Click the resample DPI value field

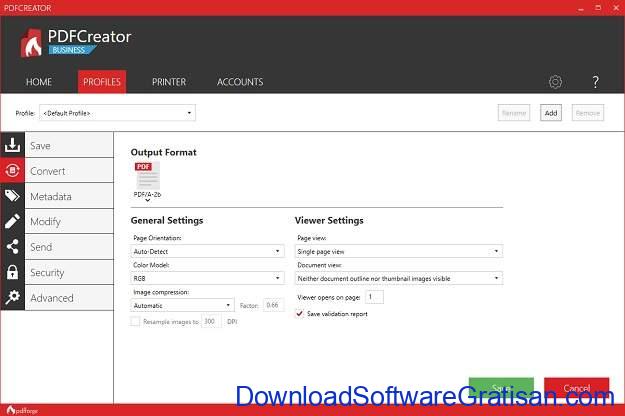pyautogui.click(x=211, y=321)
